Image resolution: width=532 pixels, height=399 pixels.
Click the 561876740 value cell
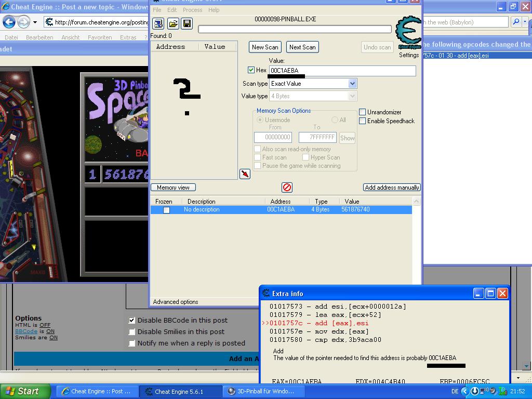point(355,209)
